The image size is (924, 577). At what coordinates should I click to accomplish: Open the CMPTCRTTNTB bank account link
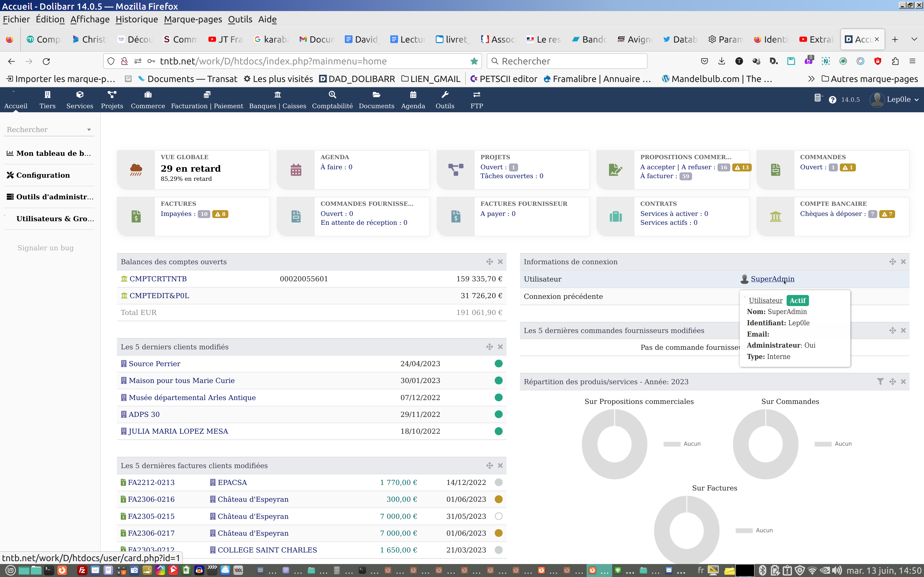[158, 279]
